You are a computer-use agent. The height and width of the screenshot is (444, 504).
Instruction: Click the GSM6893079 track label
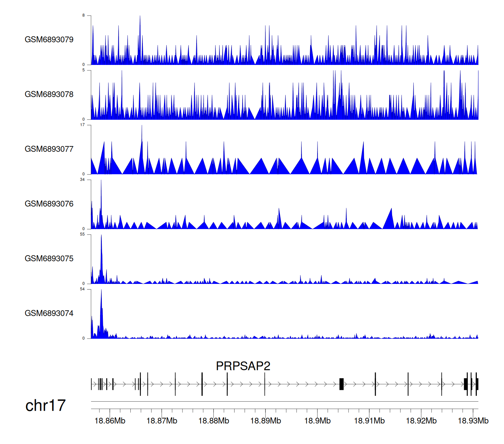[x=49, y=40]
